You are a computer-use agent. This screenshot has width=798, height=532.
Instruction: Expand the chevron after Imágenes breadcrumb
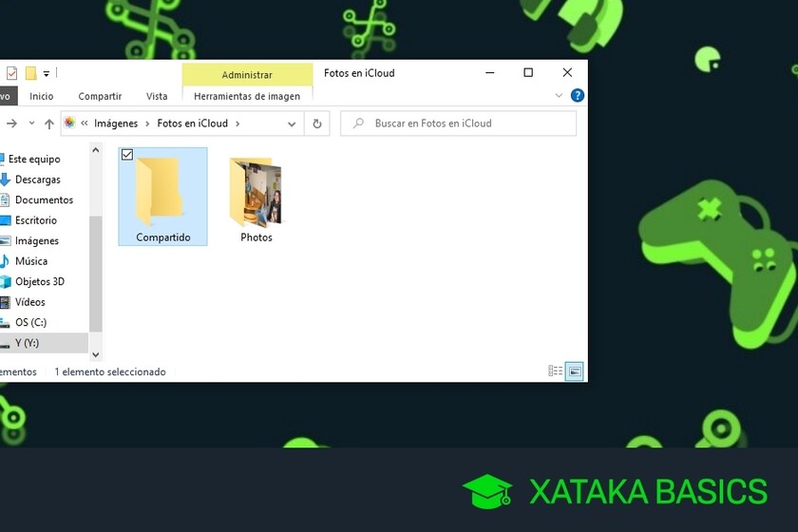click(147, 123)
